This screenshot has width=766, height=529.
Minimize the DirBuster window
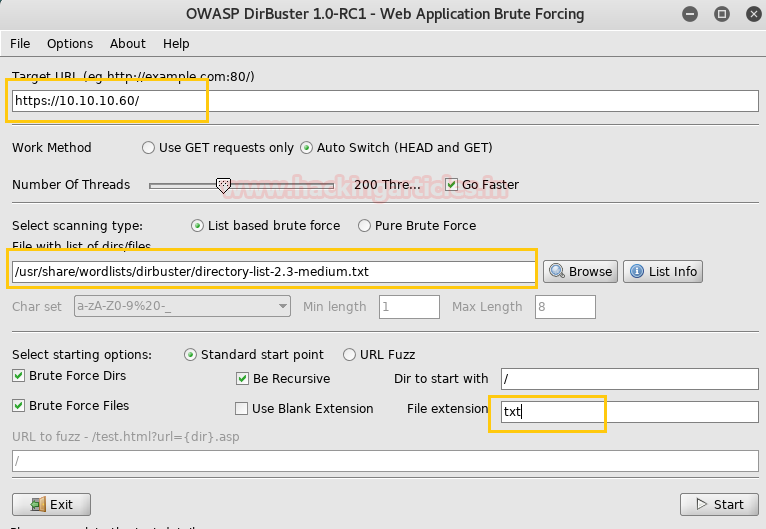tap(690, 14)
